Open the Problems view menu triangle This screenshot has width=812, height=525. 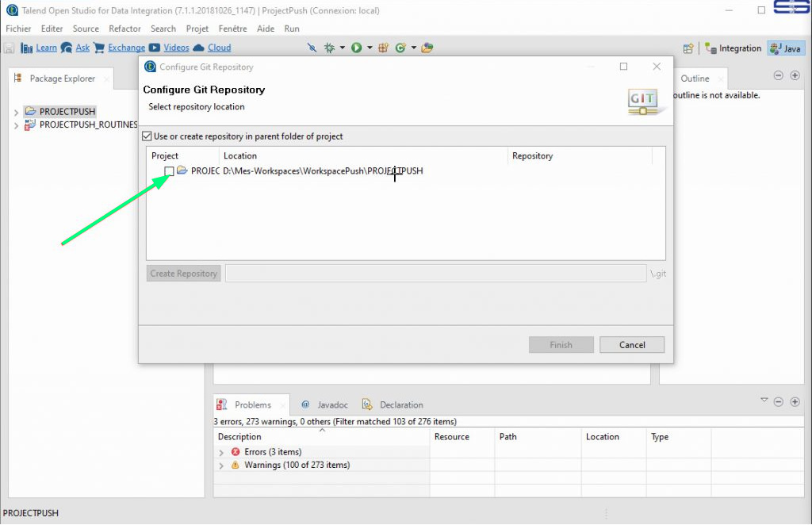[764, 400]
